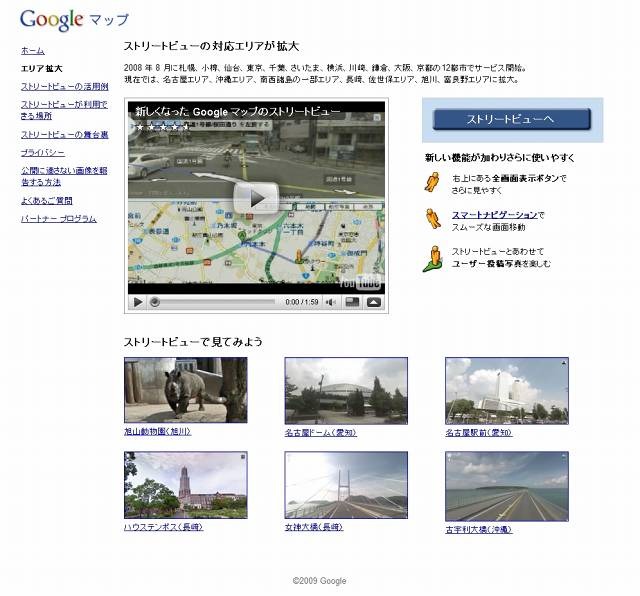This screenshot has height=596, width=640.
Task: Open the 古宇利大橋(沖縄) link
Action: click(479, 529)
